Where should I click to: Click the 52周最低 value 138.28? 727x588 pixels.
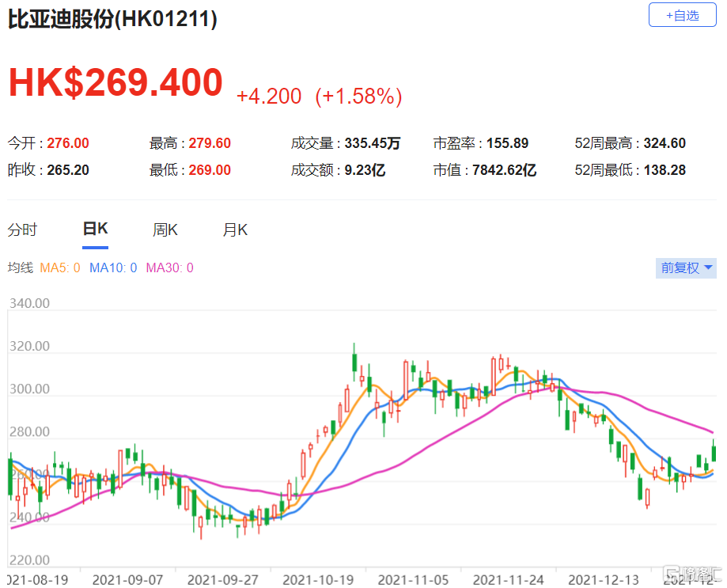[x=665, y=169]
